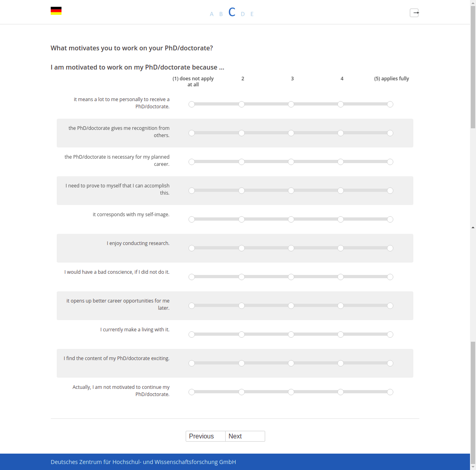Screen dimensions: 476x470
Task: Mark 1 for 'currently make a living'
Action: click(192, 335)
